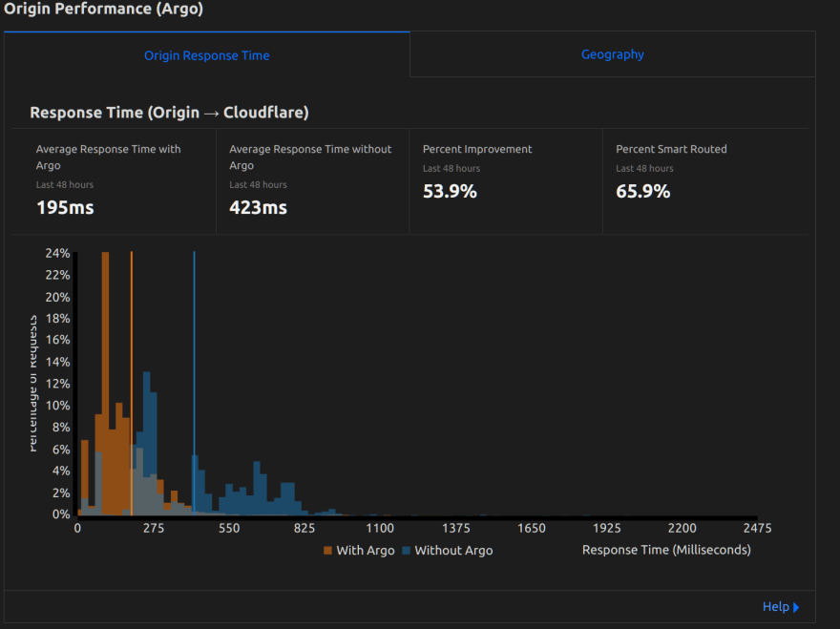Click the Without Argo legend label
840x629 pixels.
tap(453, 550)
